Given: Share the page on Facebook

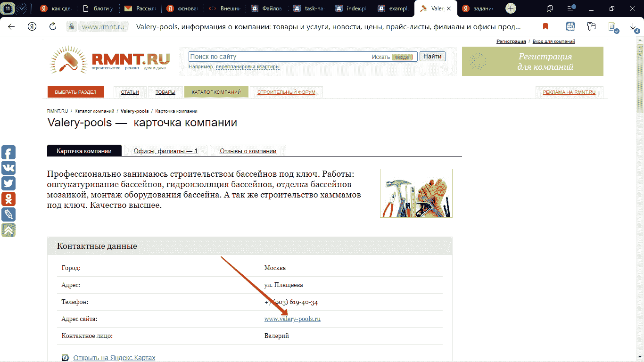Looking at the screenshot, I should pos(8,153).
